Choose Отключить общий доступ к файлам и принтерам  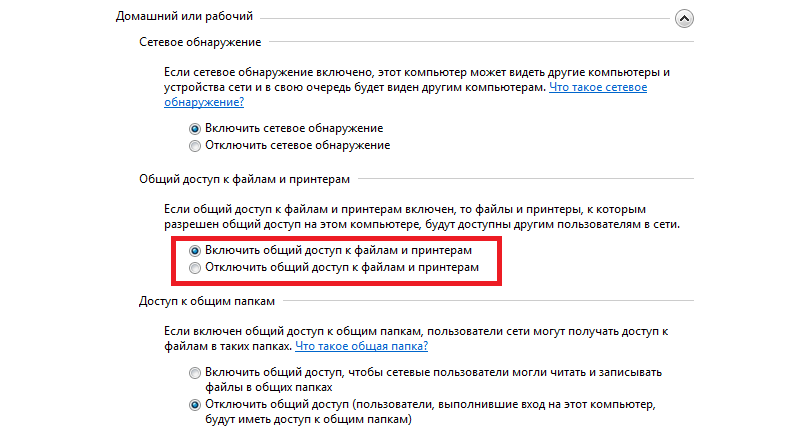pyautogui.click(x=195, y=268)
